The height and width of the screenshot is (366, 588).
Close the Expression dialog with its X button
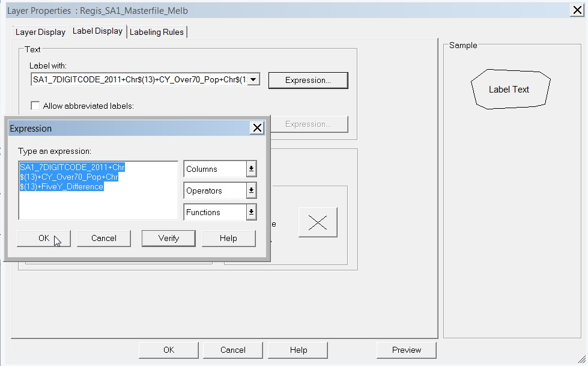(x=258, y=127)
